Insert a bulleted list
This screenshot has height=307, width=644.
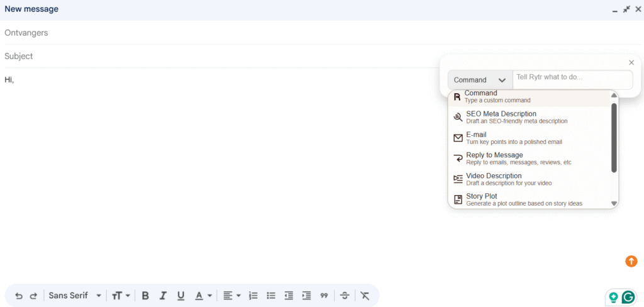pyautogui.click(x=271, y=296)
